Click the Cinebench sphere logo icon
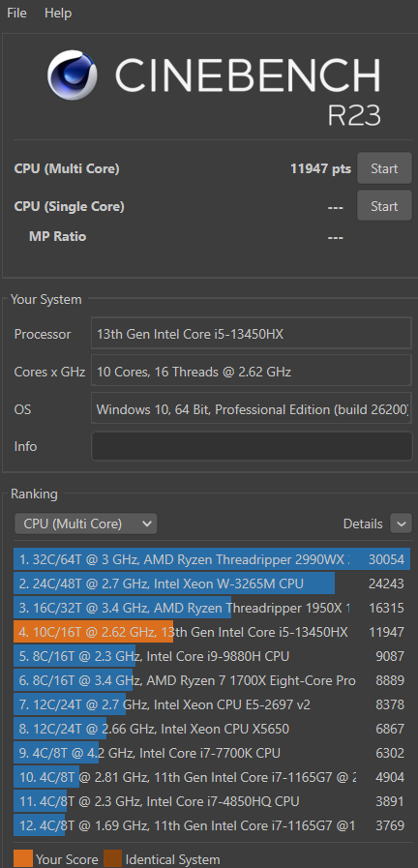This screenshot has width=418, height=868. point(73,75)
